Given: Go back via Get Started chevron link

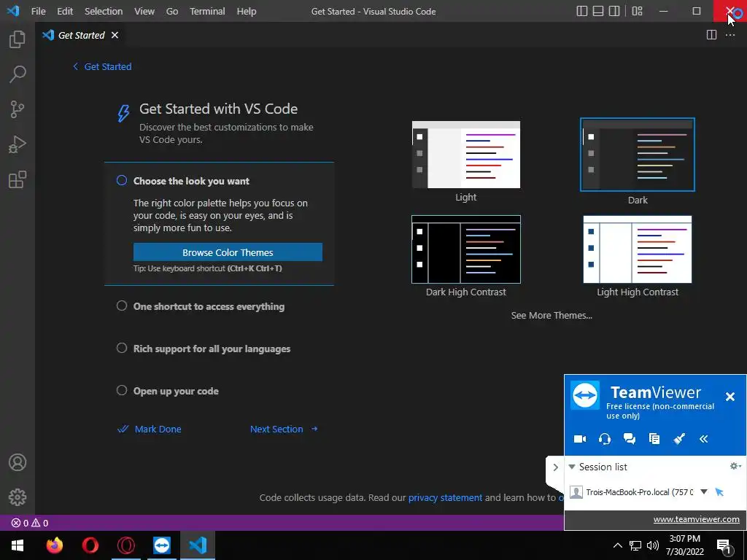Looking at the screenshot, I should pyautogui.click(x=102, y=66).
